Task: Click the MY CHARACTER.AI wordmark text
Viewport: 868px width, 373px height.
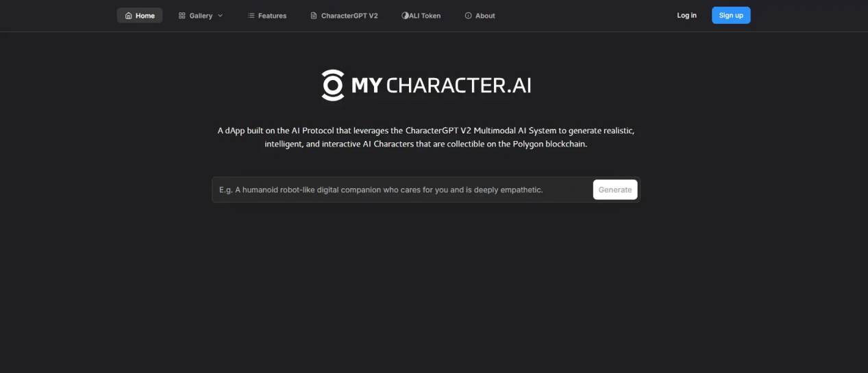Action: (x=441, y=86)
